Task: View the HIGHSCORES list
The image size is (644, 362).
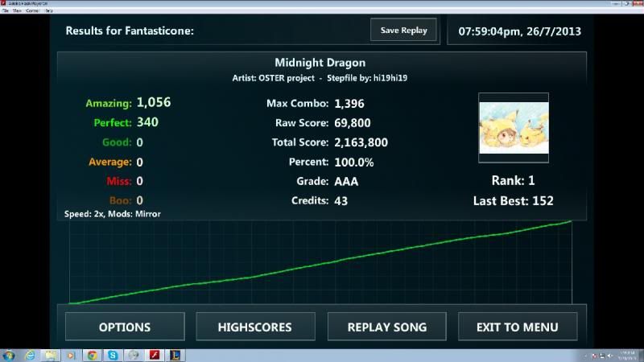Action: click(255, 327)
